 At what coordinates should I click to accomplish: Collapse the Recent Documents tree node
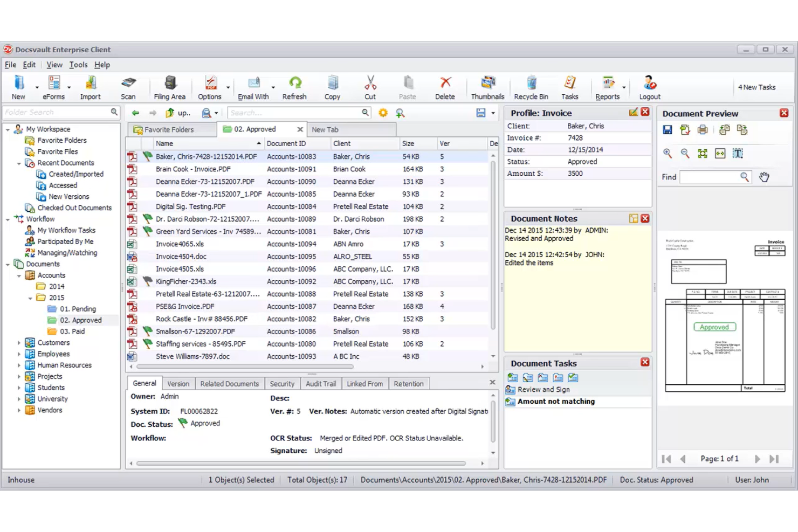pyautogui.click(x=19, y=163)
